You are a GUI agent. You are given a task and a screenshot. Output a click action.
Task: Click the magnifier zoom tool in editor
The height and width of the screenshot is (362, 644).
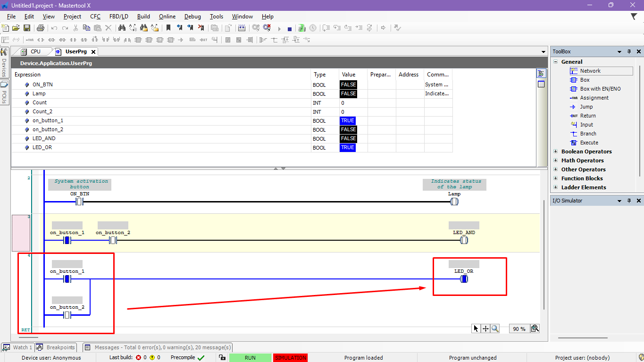(x=495, y=328)
